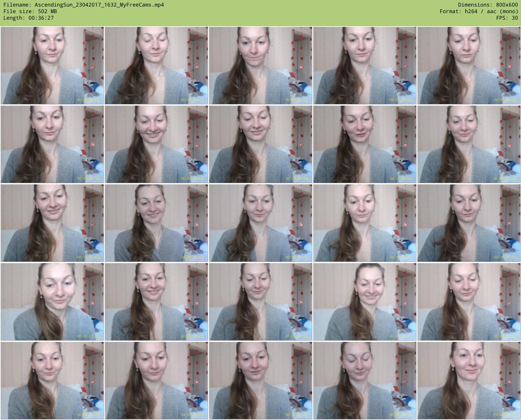Click the File size 502 MB label

(30, 11)
